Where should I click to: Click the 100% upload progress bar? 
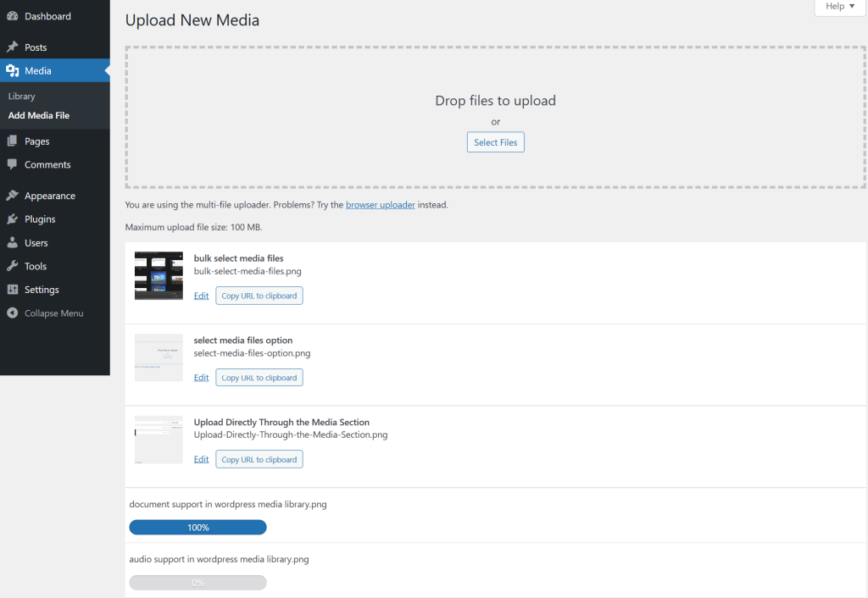(198, 527)
